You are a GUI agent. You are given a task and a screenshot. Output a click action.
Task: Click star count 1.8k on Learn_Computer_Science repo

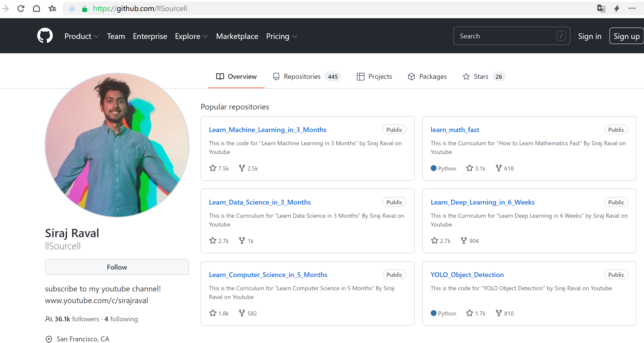(x=219, y=313)
